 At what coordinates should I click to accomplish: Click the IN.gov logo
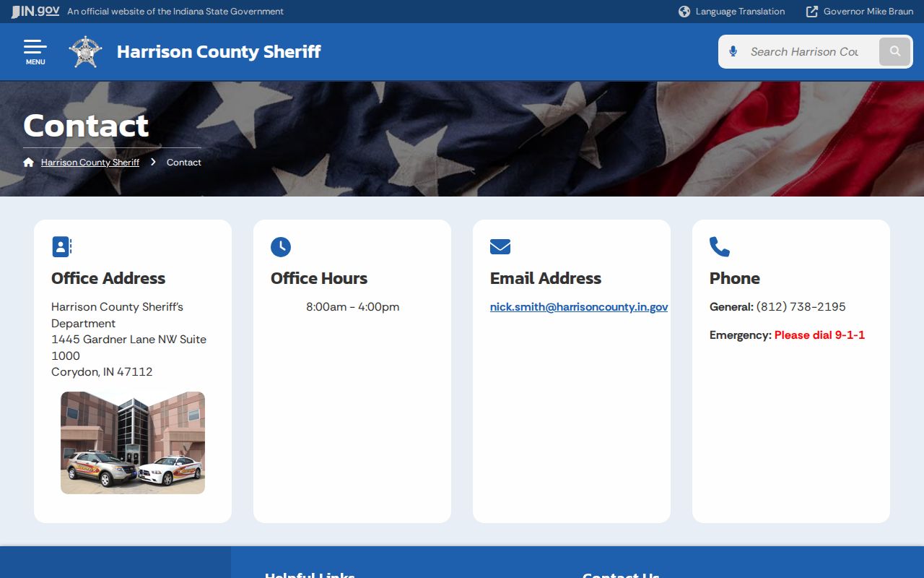(x=35, y=11)
